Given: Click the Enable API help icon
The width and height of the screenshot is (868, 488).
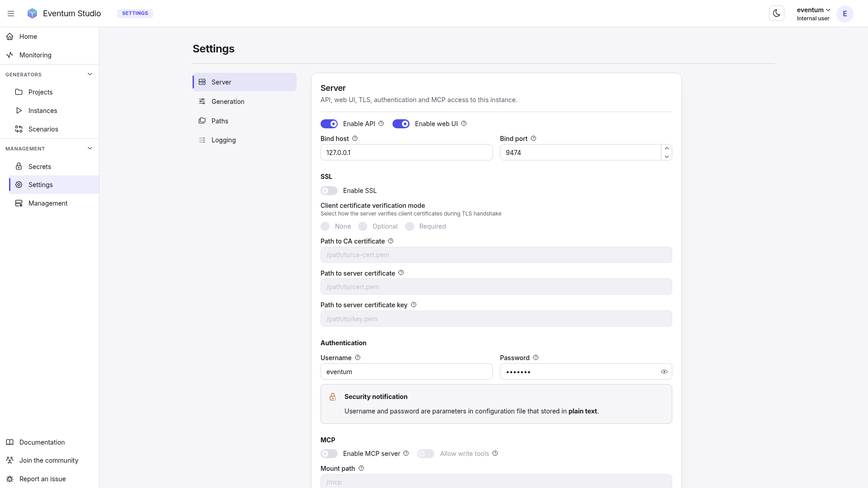Looking at the screenshot, I should coord(381,123).
